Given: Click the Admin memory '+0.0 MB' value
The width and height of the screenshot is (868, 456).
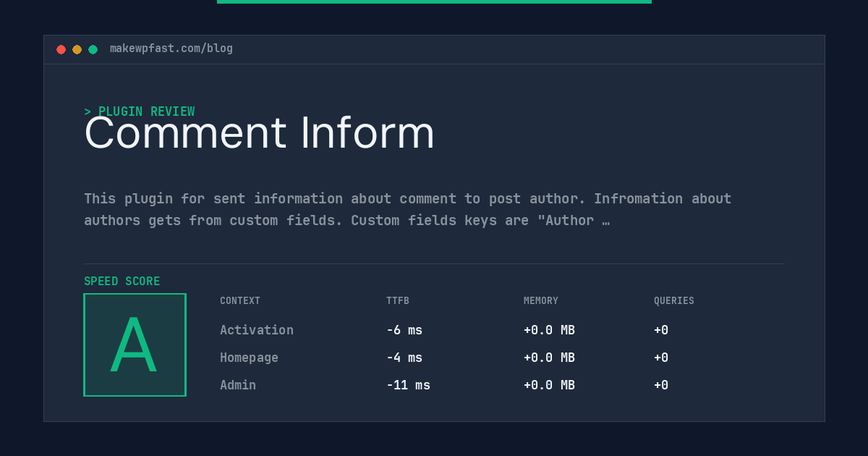Looking at the screenshot, I should (549, 385).
